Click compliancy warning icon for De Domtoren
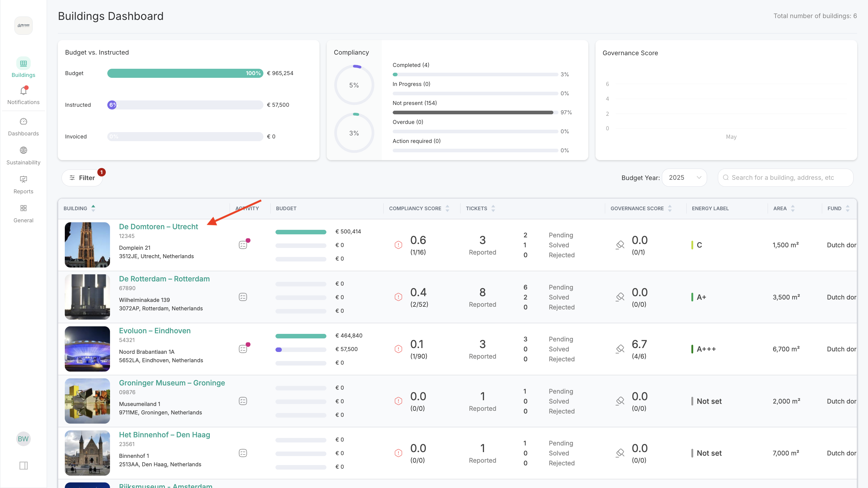 point(398,245)
